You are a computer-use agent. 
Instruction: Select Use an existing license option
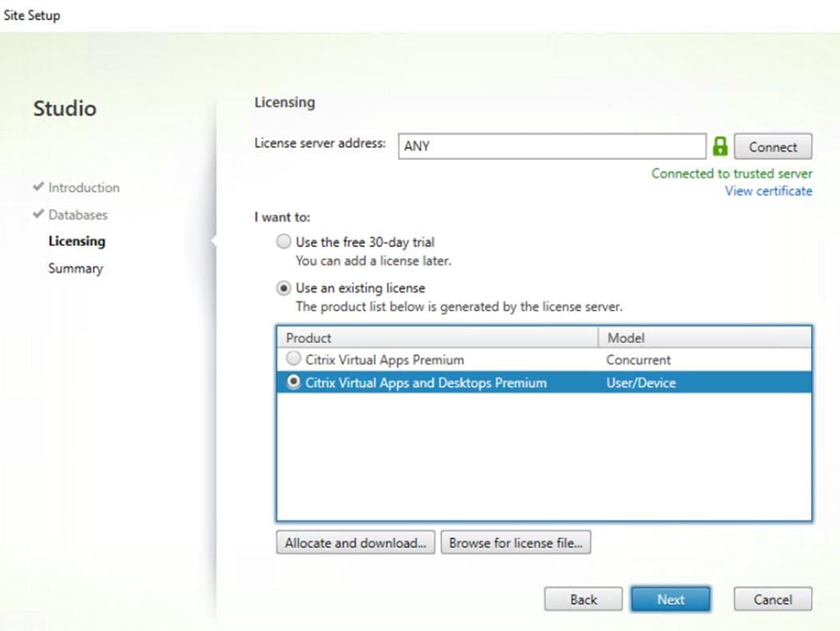click(284, 288)
